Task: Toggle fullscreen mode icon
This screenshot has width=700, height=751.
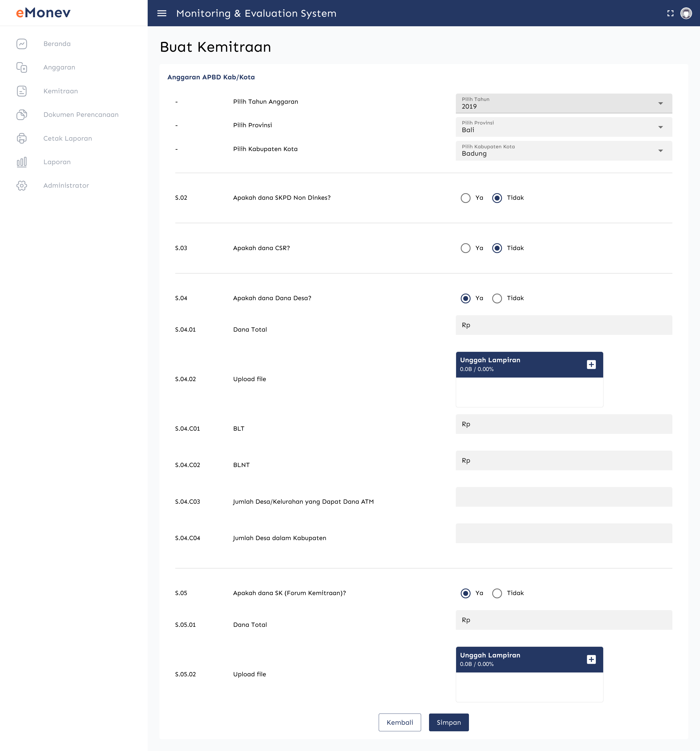Action: coord(670,13)
